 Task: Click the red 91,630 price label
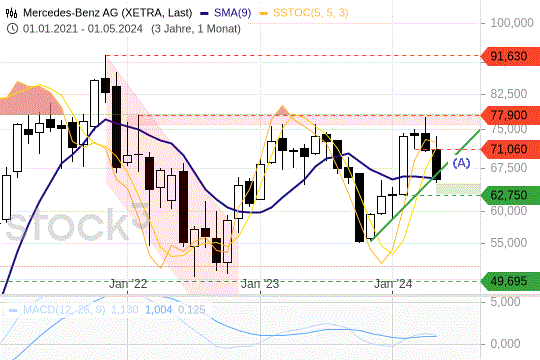[x=511, y=56]
